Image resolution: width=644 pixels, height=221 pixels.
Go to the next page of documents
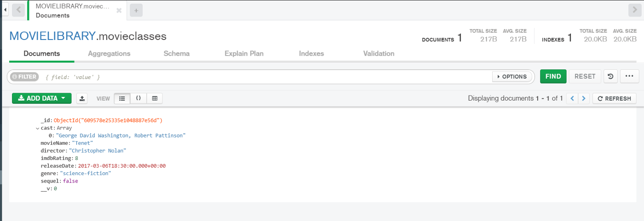(x=584, y=98)
